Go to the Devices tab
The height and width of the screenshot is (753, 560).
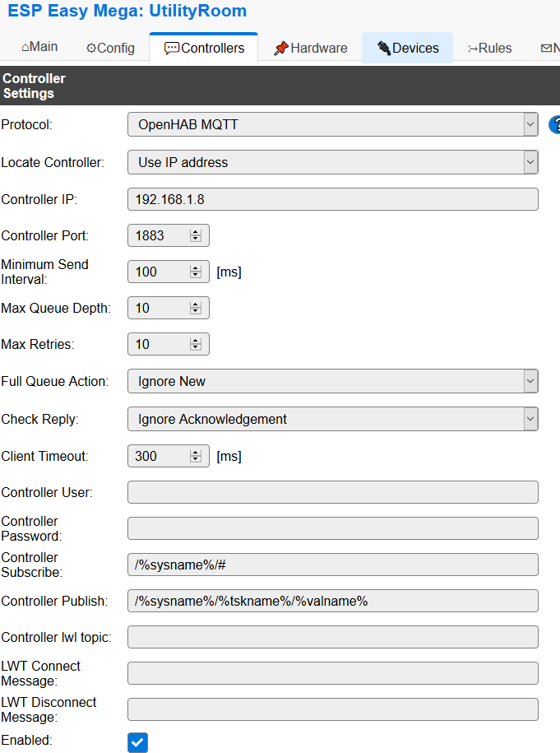click(407, 48)
